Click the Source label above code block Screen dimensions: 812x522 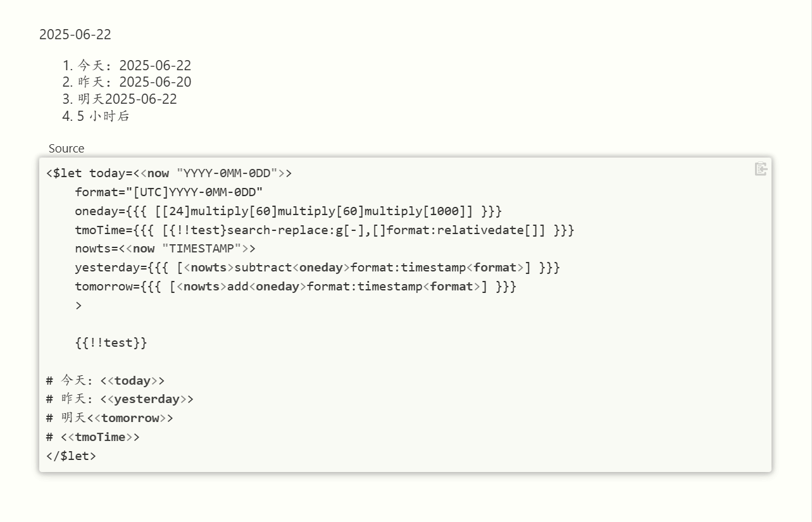pyautogui.click(x=66, y=149)
